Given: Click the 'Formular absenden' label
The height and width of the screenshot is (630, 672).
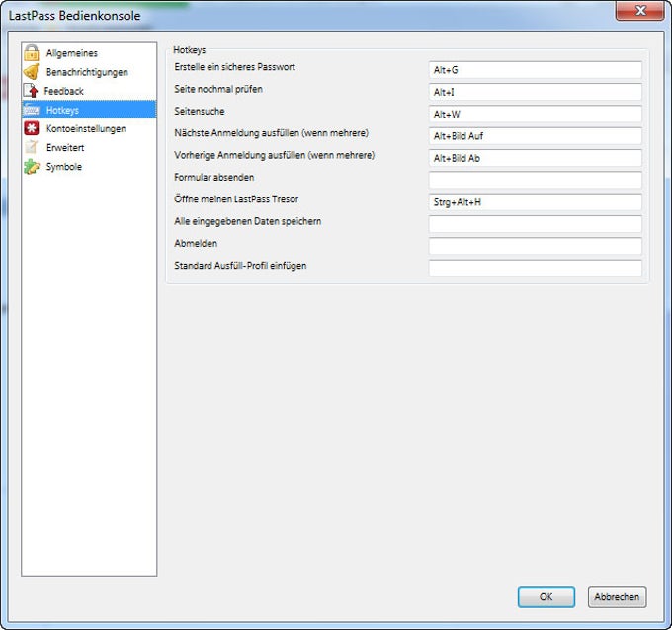Looking at the screenshot, I should [213, 178].
